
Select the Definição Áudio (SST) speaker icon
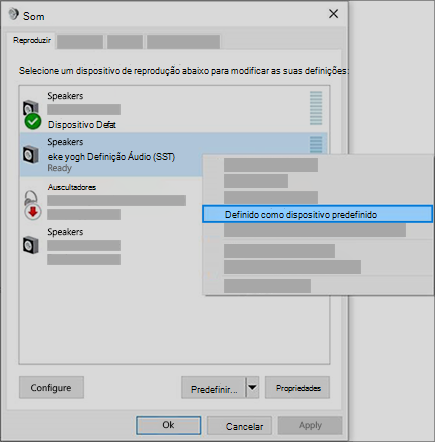click(x=31, y=154)
